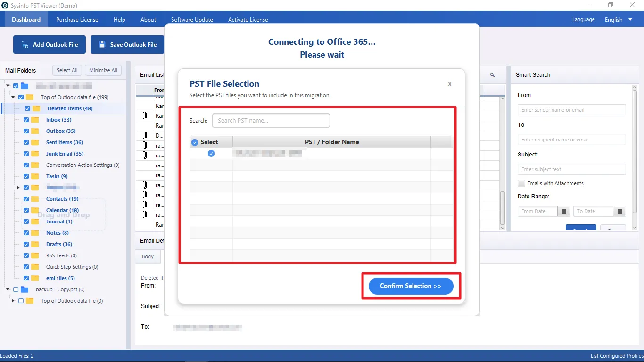Viewport: 644px width, 362px height.
Task: Click List Configured Profiles in status bar
Action: pos(616,356)
